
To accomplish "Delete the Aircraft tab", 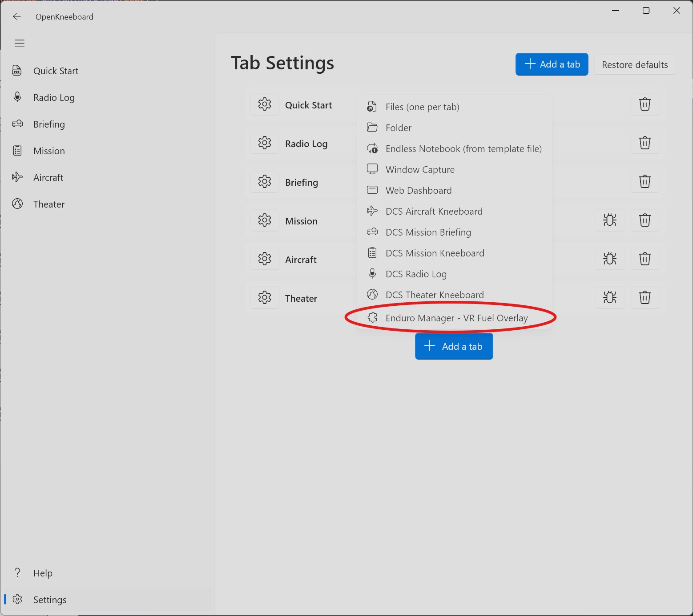I will [645, 259].
